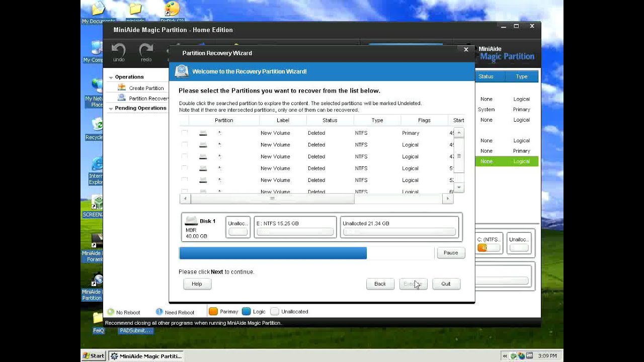Open Create Partition operation
Image resolution: width=644 pixels, height=362 pixels.
click(146, 88)
